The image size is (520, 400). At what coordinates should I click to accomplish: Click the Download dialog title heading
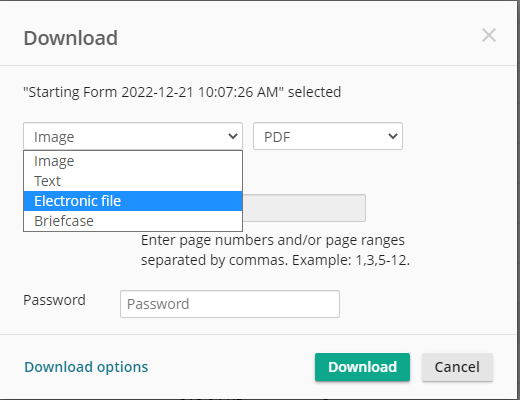tap(70, 38)
